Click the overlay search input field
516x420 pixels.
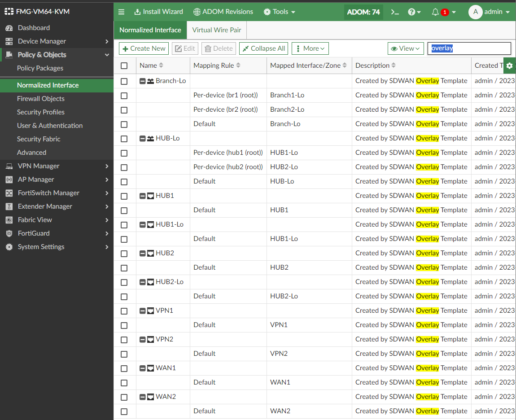pyautogui.click(x=469, y=48)
